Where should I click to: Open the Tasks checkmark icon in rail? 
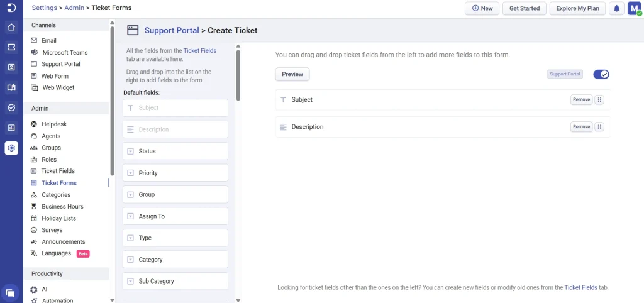pyautogui.click(x=11, y=107)
